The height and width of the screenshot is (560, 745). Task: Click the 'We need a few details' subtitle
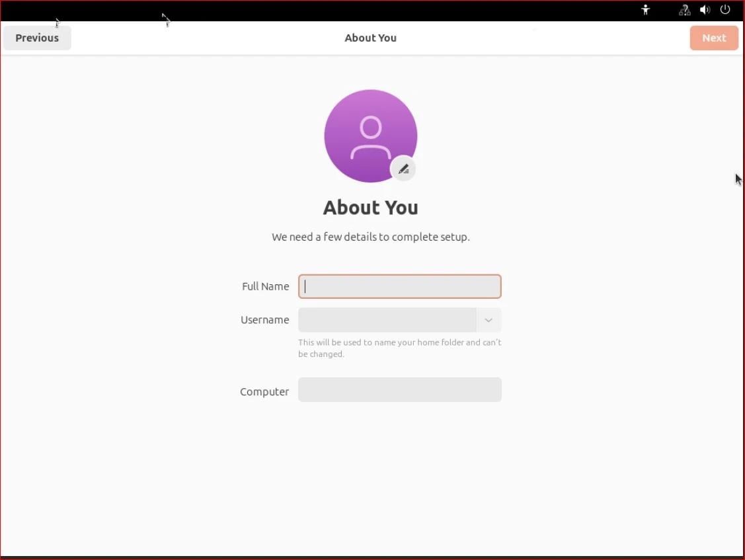pyautogui.click(x=371, y=237)
